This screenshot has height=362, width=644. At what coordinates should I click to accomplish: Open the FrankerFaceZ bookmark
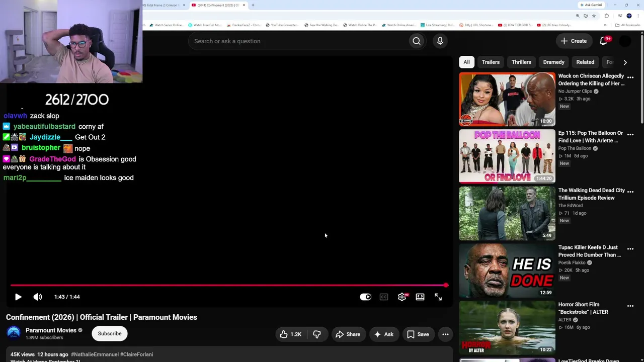click(x=244, y=25)
